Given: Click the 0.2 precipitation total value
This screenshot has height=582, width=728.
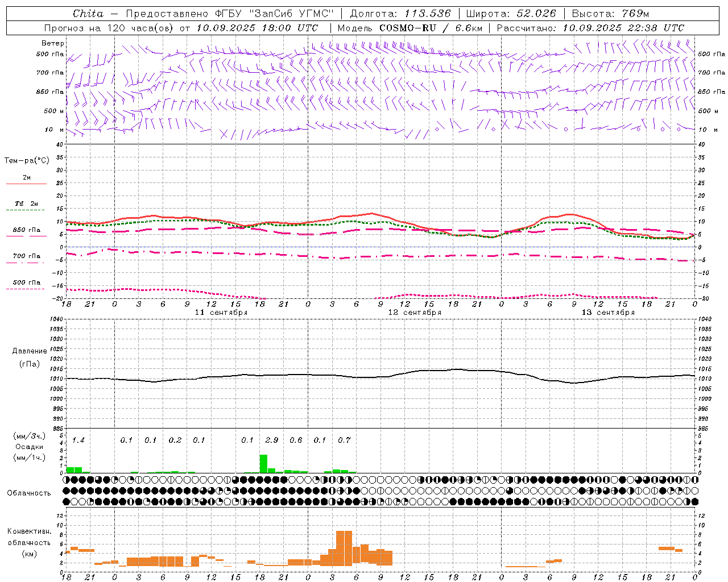Looking at the screenshot, I should click(175, 440).
